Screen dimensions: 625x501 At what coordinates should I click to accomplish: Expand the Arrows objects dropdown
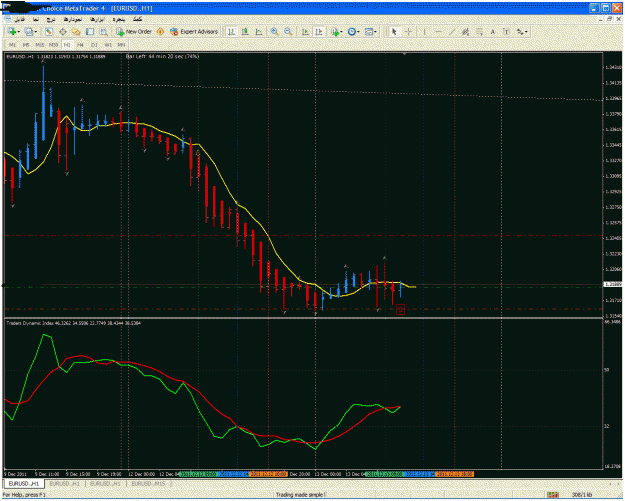tap(526, 32)
